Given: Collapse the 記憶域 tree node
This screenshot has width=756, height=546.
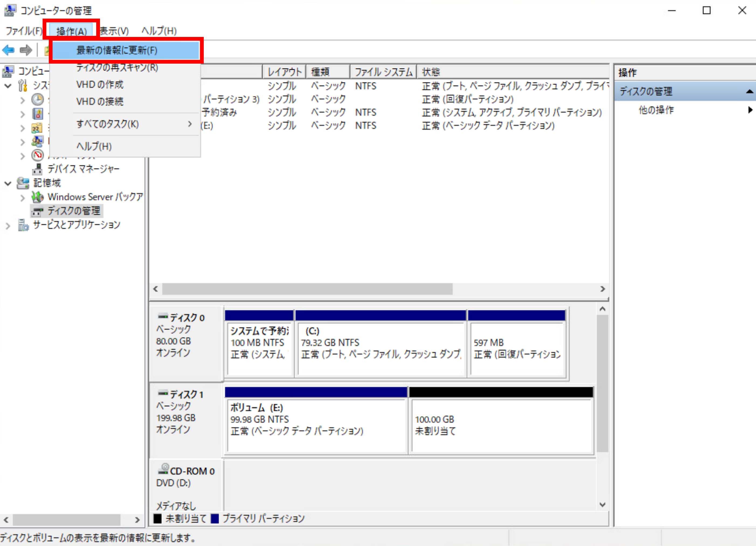Looking at the screenshot, I should pos(8,183).
